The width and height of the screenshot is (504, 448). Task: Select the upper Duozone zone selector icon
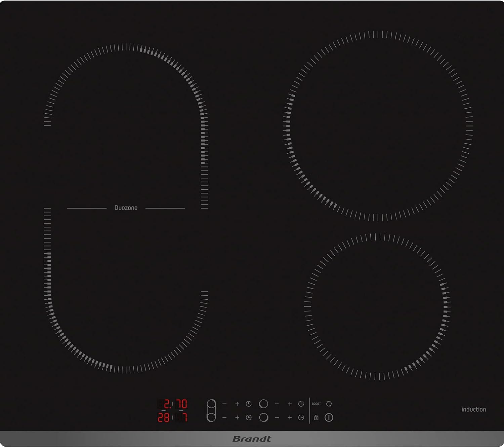pyautogui.click(x=211, y=404)
